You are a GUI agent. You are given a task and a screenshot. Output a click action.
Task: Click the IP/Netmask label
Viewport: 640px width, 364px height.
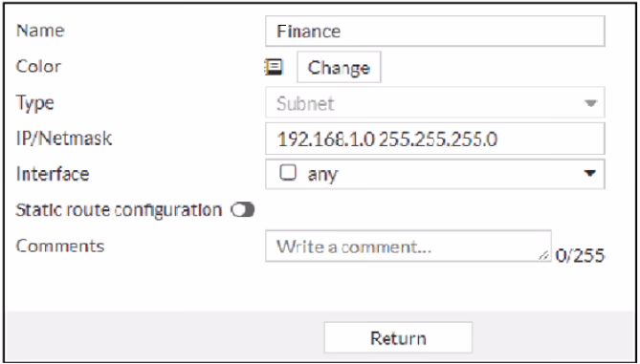click(63, 139)
